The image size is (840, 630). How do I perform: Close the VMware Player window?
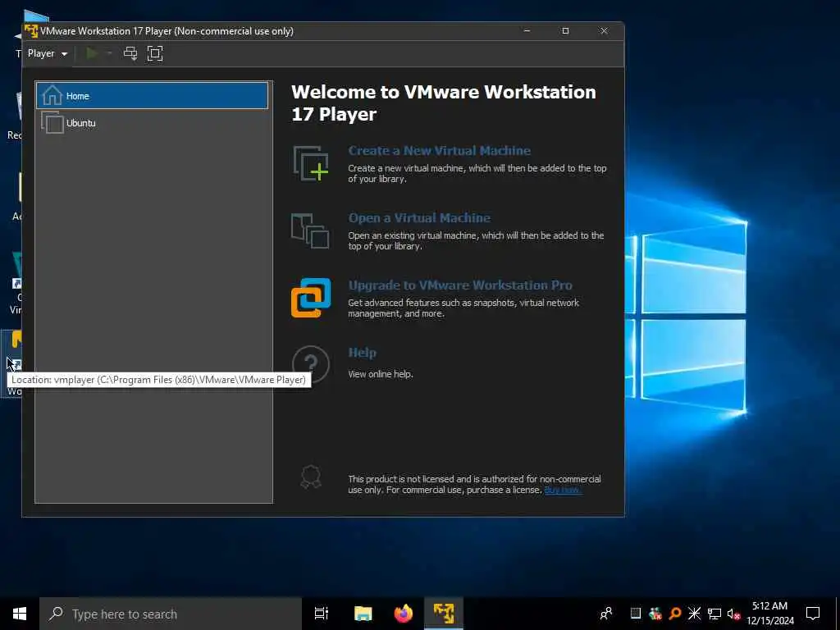coord(604,31)
